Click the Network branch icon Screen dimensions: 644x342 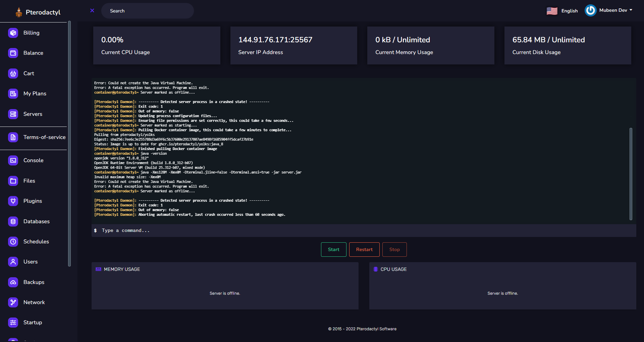13,302
